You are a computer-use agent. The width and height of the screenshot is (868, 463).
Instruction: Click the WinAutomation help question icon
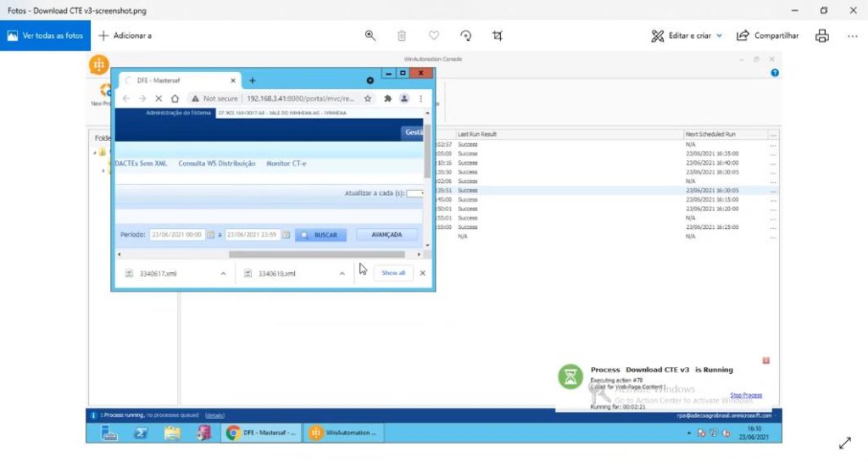tap(775, 73)
